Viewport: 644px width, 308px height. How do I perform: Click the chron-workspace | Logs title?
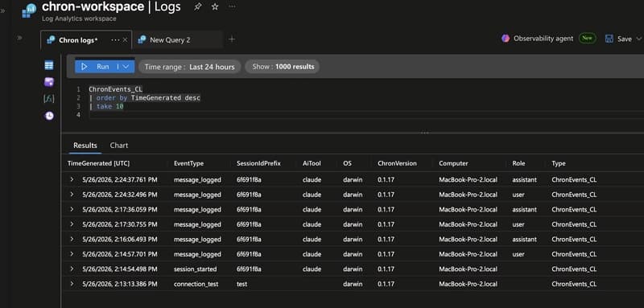(x=111, y=7)
